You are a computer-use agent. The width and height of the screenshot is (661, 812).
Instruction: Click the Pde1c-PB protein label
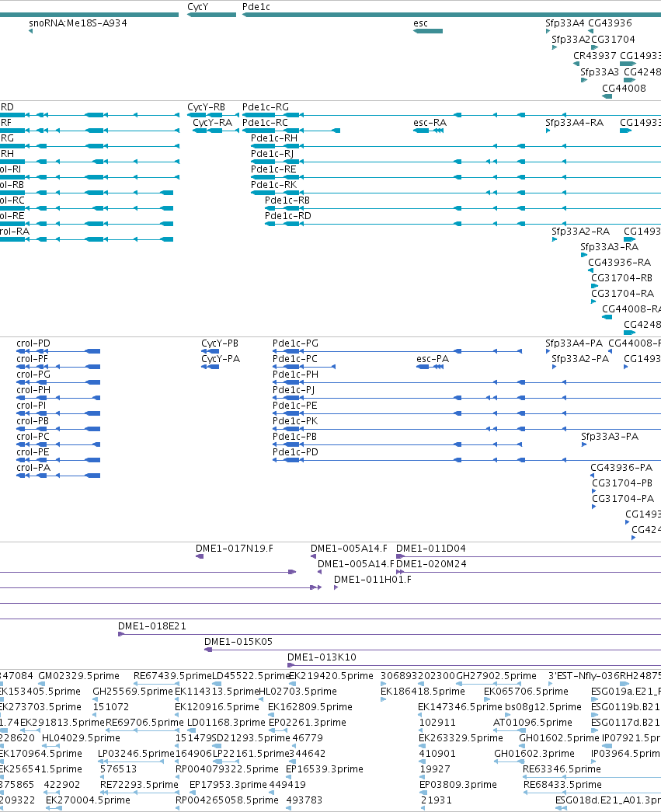click(x=294, y=436)
